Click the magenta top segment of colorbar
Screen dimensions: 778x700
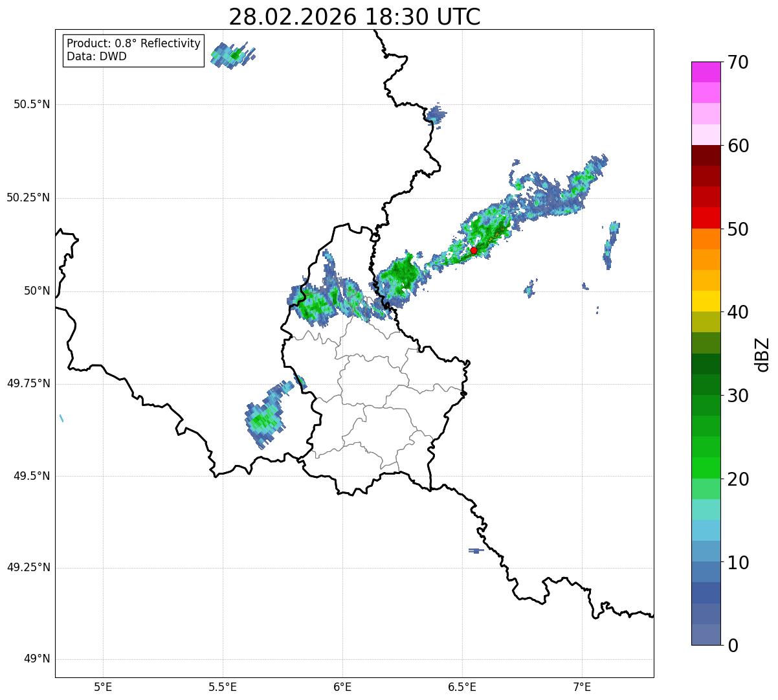click(706, 72)
